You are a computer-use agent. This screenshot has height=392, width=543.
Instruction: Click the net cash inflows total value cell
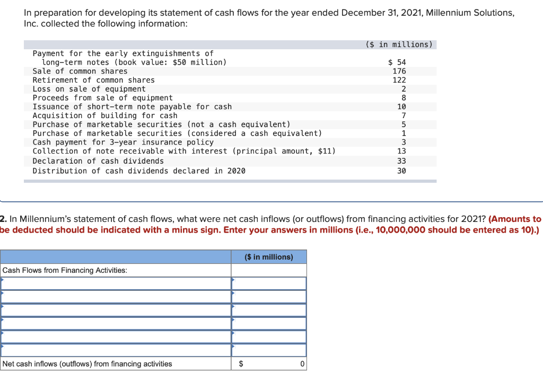269,363
